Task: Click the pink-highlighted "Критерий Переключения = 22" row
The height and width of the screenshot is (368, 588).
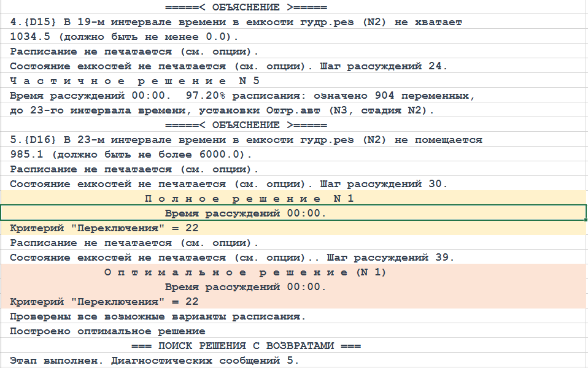Action: 104,302
